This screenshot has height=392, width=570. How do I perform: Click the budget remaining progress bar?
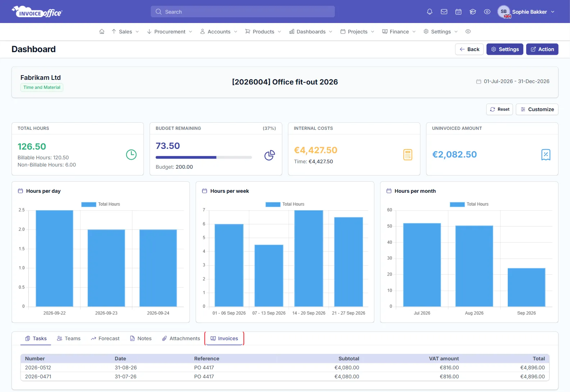(204, 157)
